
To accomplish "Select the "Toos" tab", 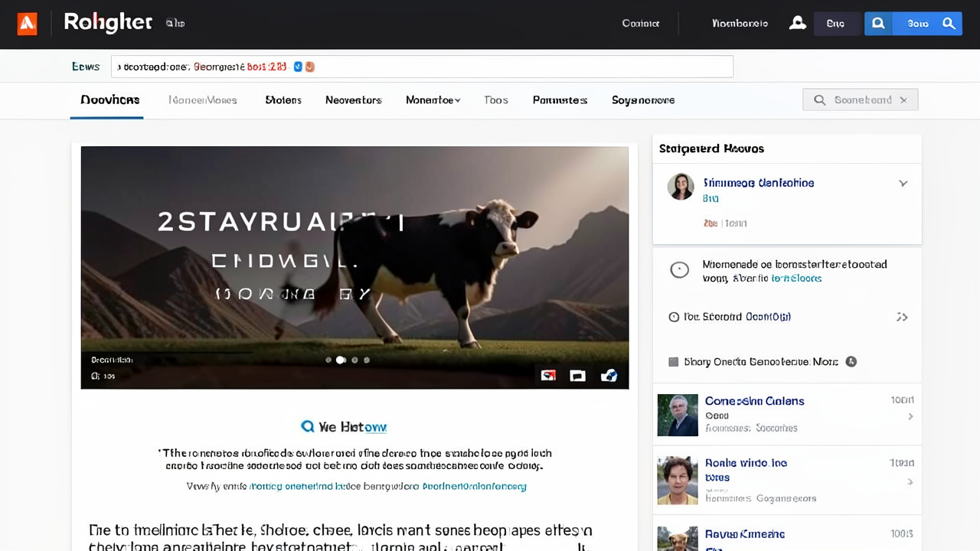I will 496,100.
